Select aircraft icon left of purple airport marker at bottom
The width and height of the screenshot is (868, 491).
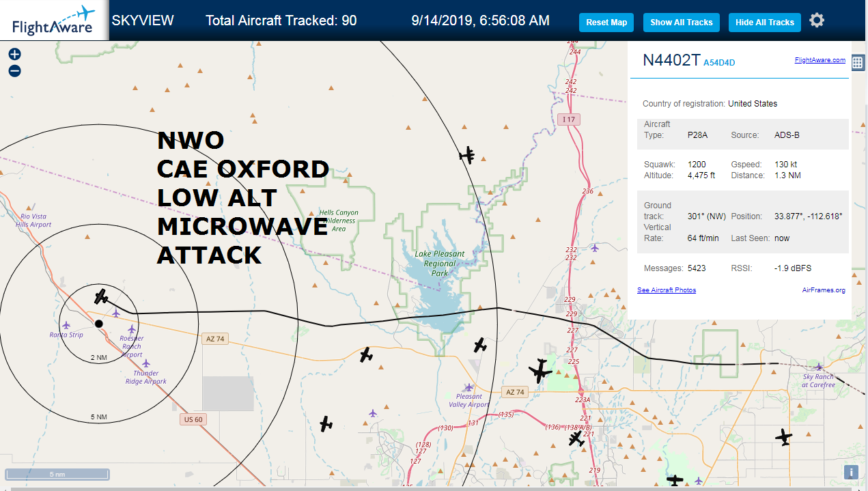326,424
